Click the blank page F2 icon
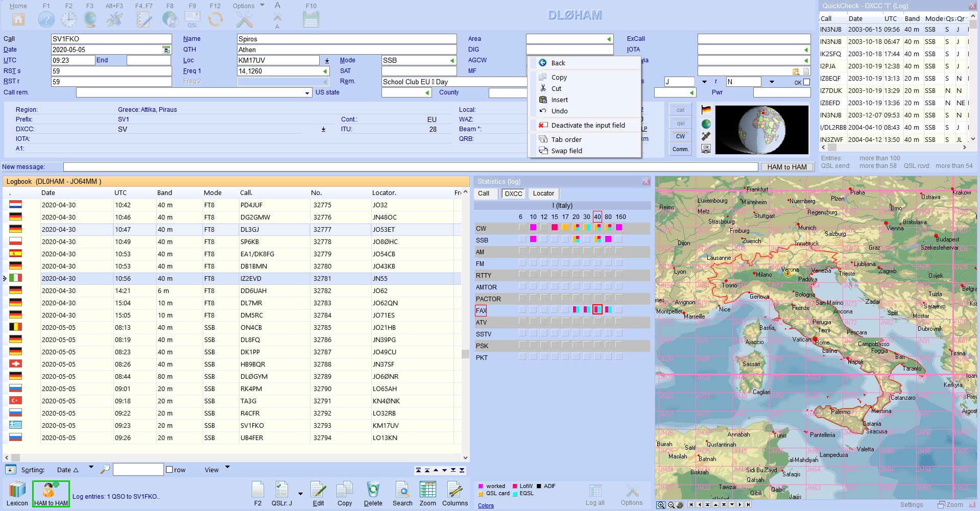This screenshot has height=511, width=980. click(258, 490)
